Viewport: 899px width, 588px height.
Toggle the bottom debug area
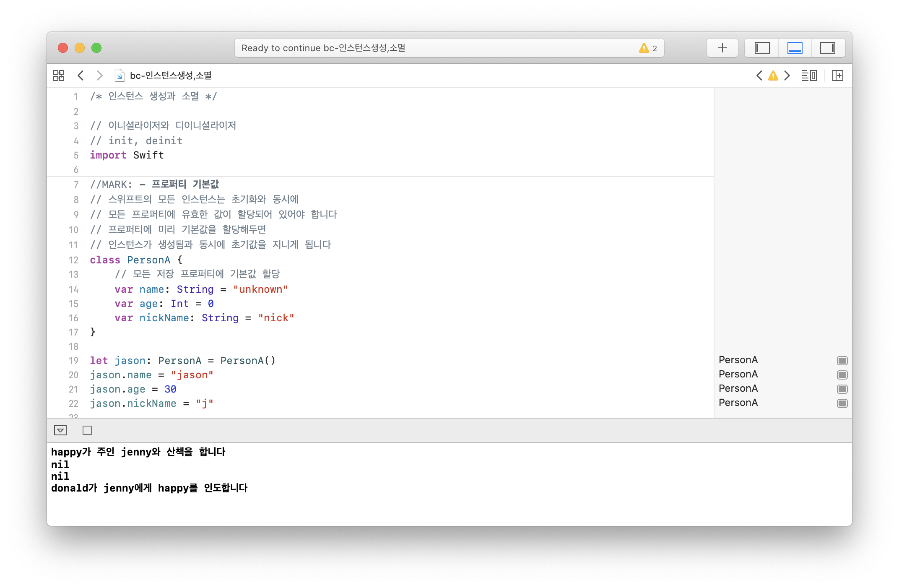[795, 48]
